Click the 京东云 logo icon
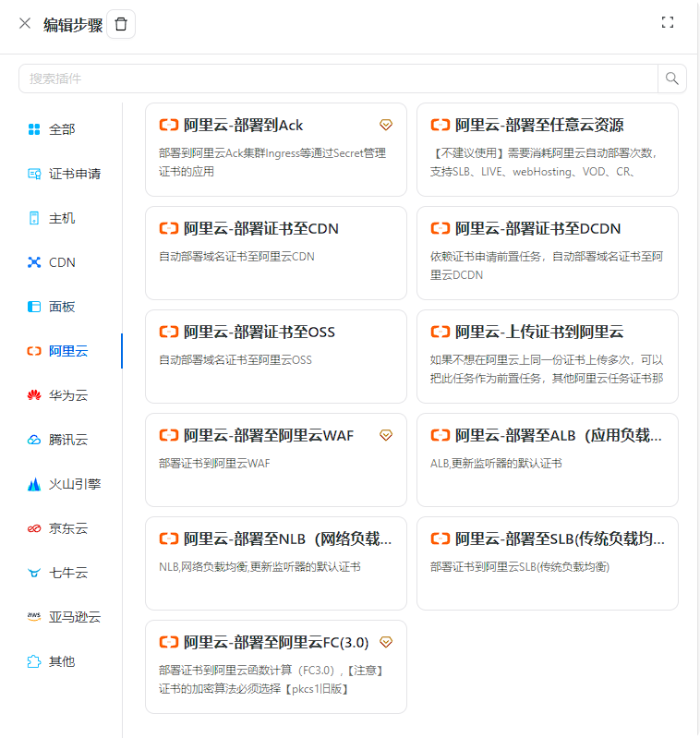Screen dimensions: 700x738 click(34, 528)
